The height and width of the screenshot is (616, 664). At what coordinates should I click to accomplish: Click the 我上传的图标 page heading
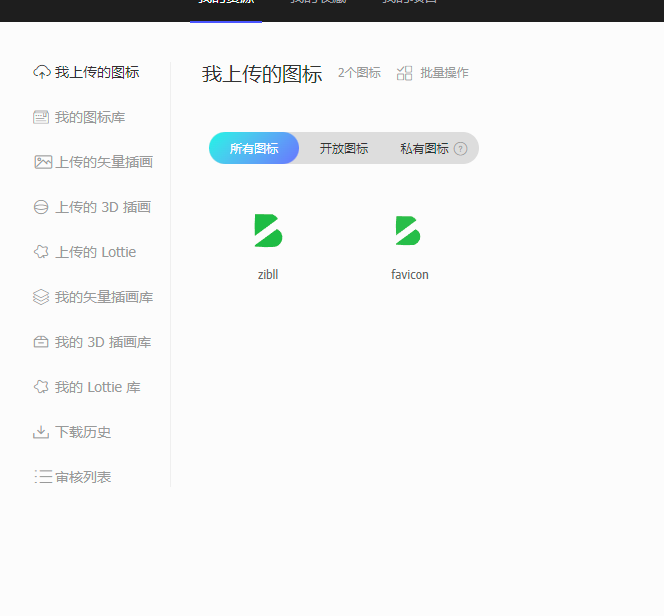(x=262, y=74)
